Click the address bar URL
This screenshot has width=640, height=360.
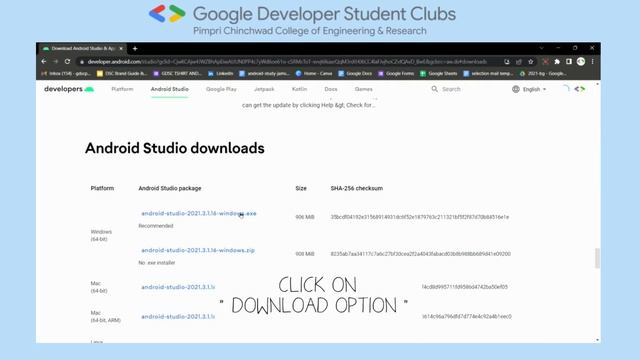287,62
